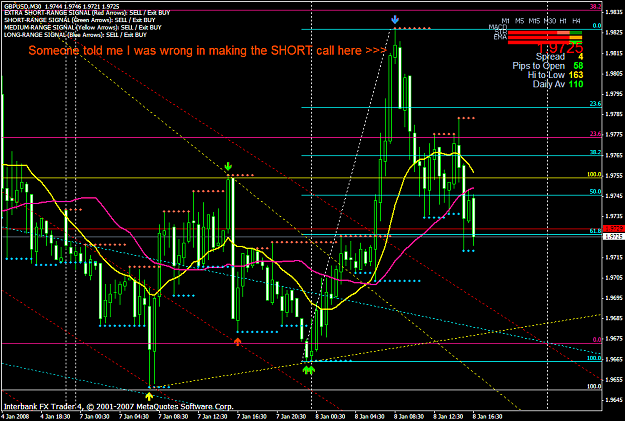Click the double green up arrows

coord(309,370)
